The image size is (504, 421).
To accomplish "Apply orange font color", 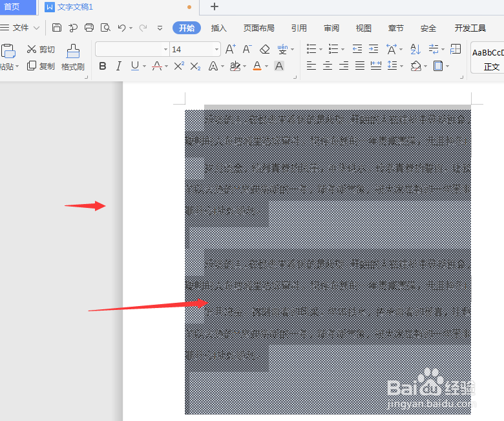I will 257,66.
